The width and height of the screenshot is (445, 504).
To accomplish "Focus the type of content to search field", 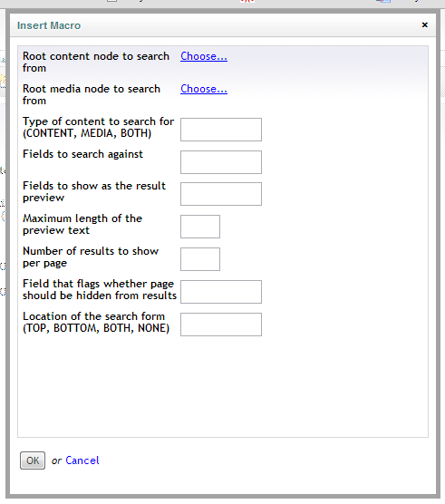I will [221, 130].
